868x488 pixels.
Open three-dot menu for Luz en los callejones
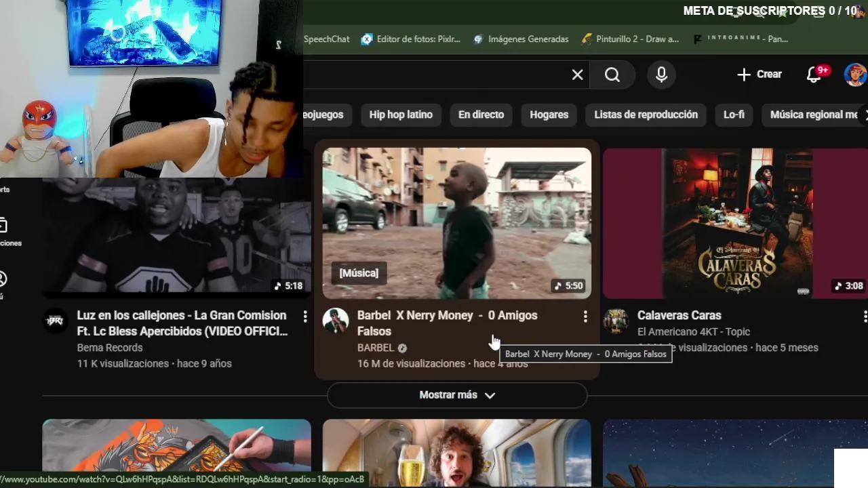(x=305, y=317)
